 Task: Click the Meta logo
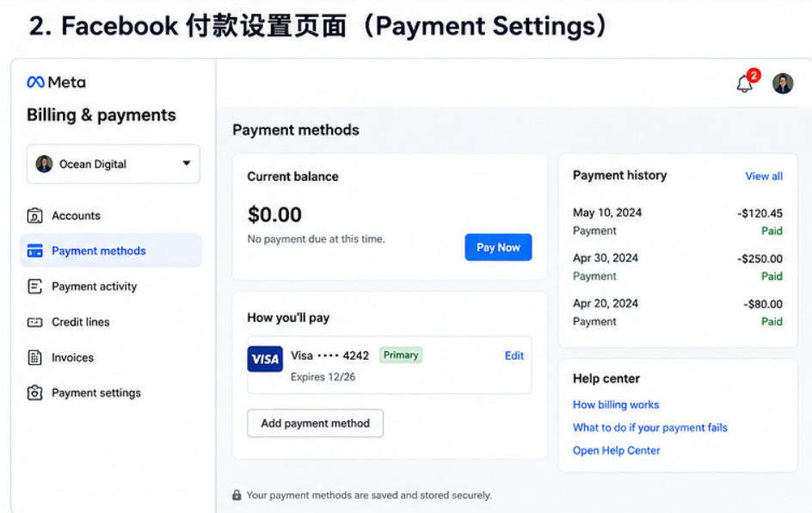pyautogui.click(x=57, y=82)
